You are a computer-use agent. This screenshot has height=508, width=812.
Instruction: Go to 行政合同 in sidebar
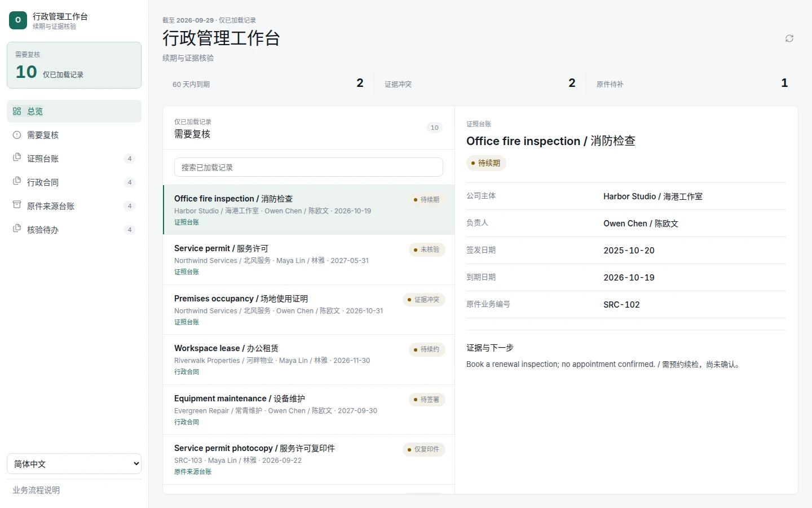coord(74,182)
